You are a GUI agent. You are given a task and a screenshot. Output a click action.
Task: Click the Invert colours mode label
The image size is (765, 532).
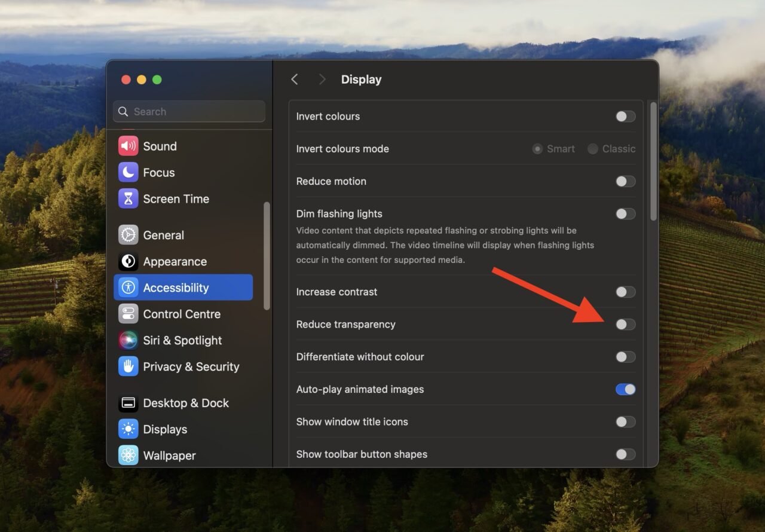[342, 149]
